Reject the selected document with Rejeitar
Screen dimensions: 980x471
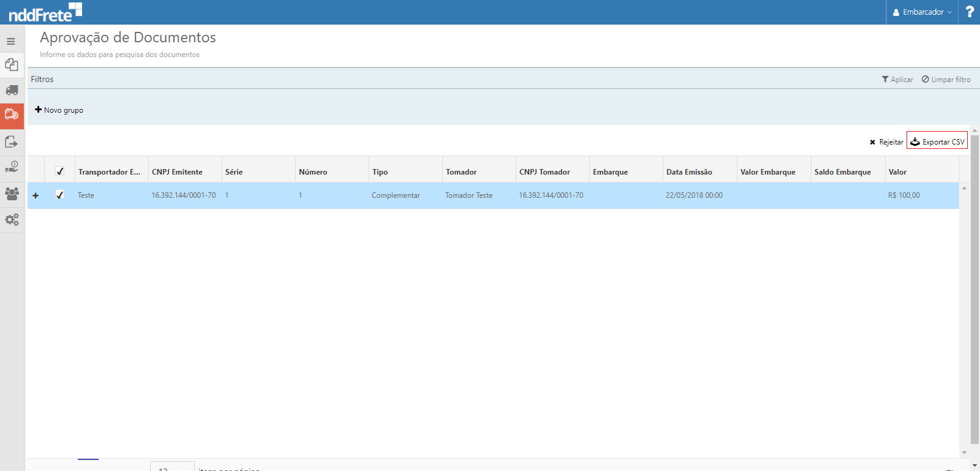click(886, 142)
